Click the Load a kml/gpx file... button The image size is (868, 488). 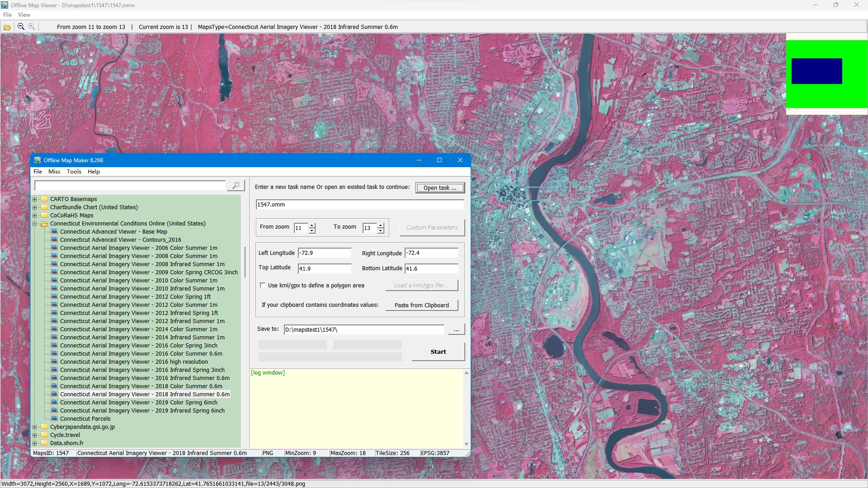pyautogui.click(x=421, y=285)
